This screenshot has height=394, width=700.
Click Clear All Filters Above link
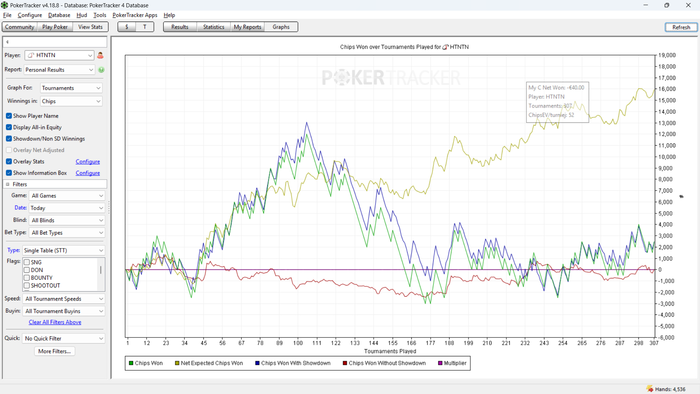55,322
